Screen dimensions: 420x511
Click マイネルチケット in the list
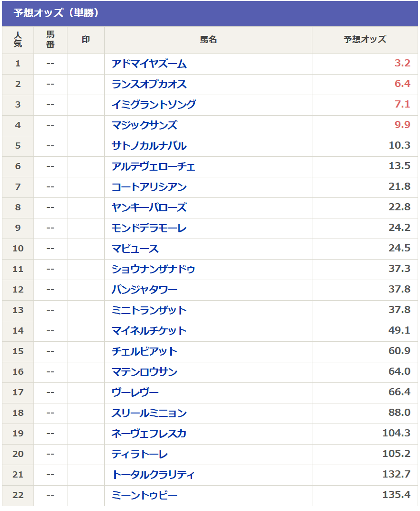(x=149, y=331)
